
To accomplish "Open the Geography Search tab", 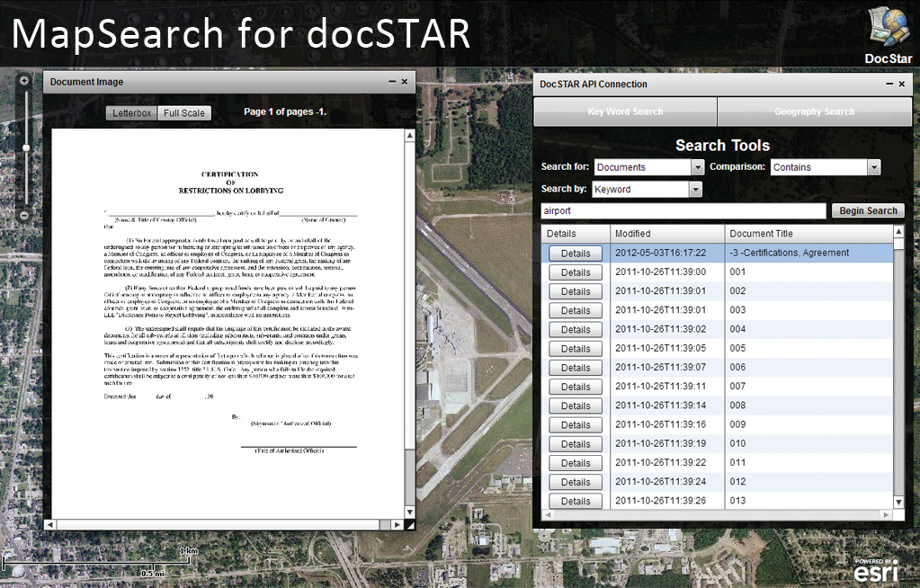I will [x=815, y=111].
